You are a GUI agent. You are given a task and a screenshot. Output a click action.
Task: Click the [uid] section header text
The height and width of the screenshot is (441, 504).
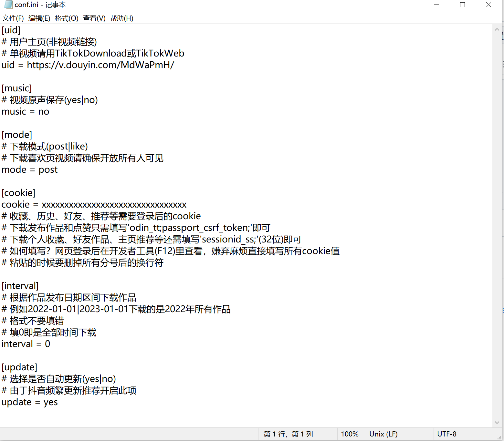[x=11, y=30]
